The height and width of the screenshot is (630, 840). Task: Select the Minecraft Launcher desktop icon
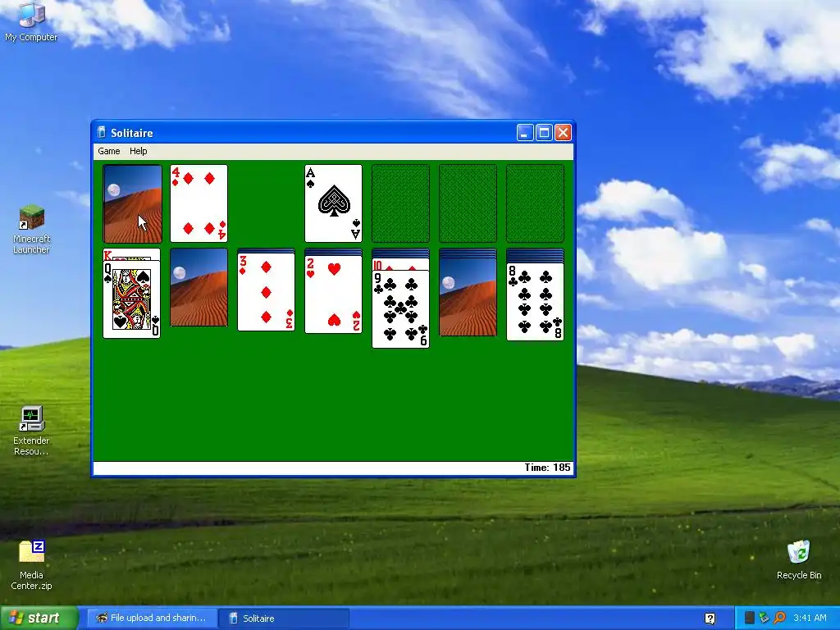coord(31,230)
